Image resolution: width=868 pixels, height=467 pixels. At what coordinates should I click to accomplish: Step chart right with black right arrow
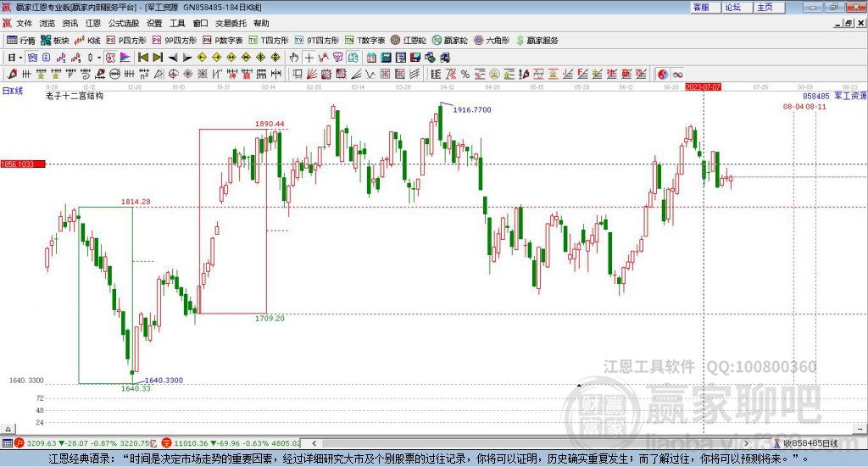coord(187,58)
